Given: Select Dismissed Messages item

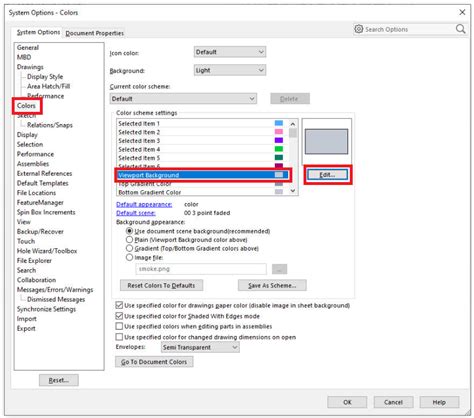Looking at the screenshot, I should pos(56,299).
